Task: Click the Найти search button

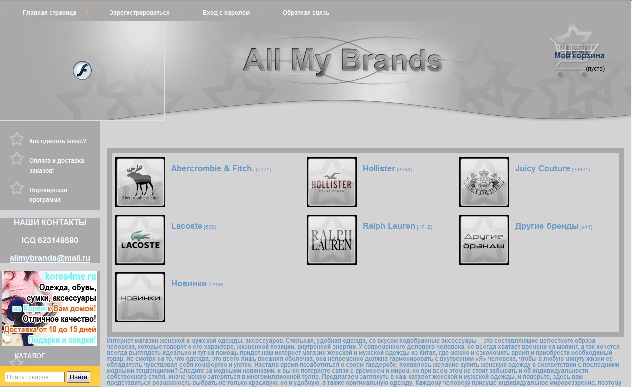Action: tap(78, 377)
